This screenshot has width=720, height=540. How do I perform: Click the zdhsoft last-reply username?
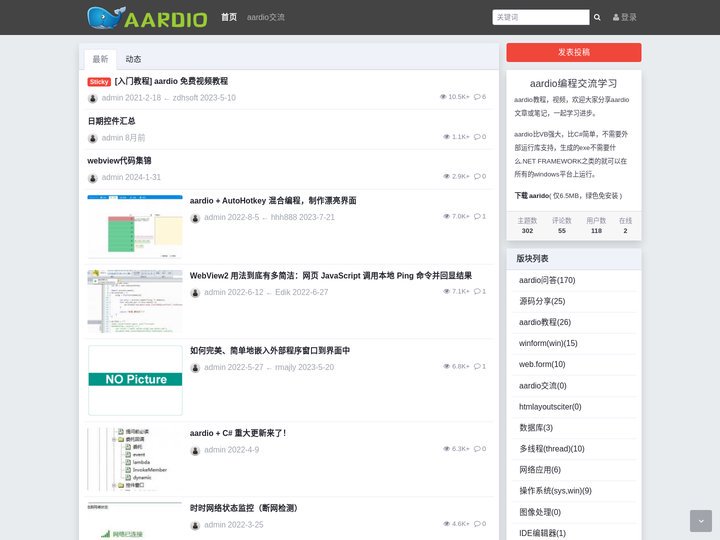pyautogui.click(x=185, y=98)
